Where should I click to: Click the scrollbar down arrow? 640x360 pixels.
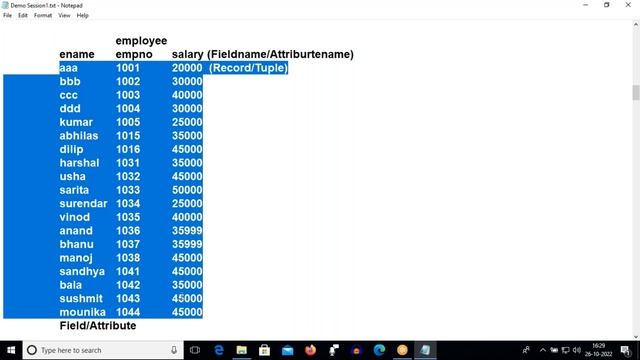coord(636,337)
